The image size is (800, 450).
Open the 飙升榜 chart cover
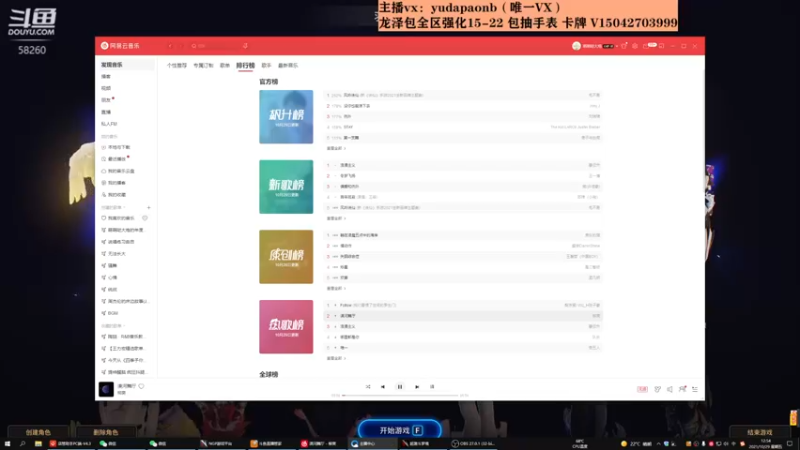286,117
